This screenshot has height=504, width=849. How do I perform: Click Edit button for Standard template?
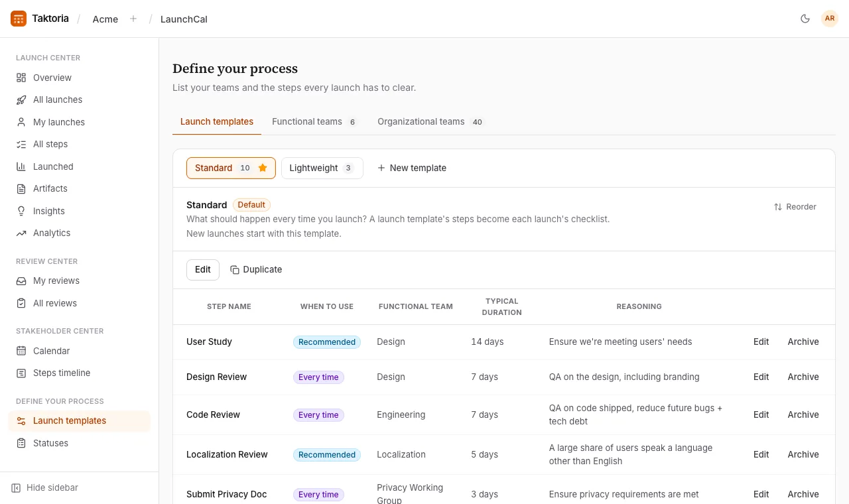(203, 269)
